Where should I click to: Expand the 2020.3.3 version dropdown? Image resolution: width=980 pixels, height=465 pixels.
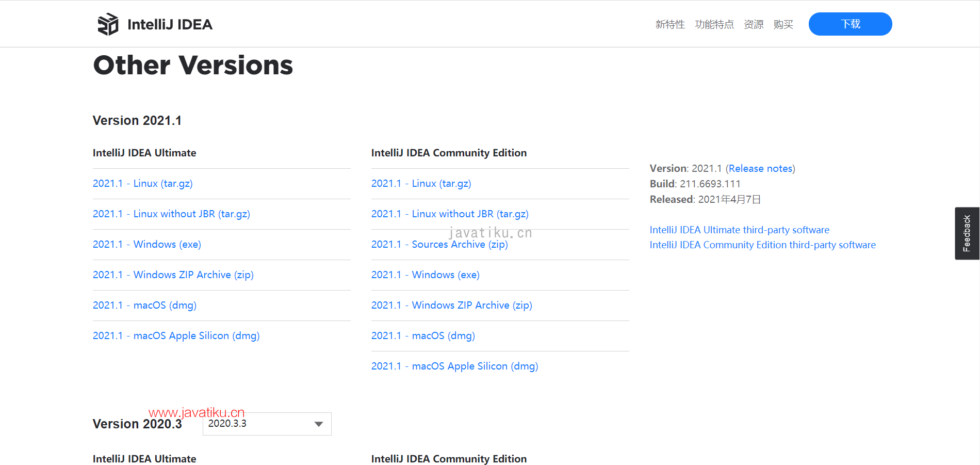coord(267,424)
